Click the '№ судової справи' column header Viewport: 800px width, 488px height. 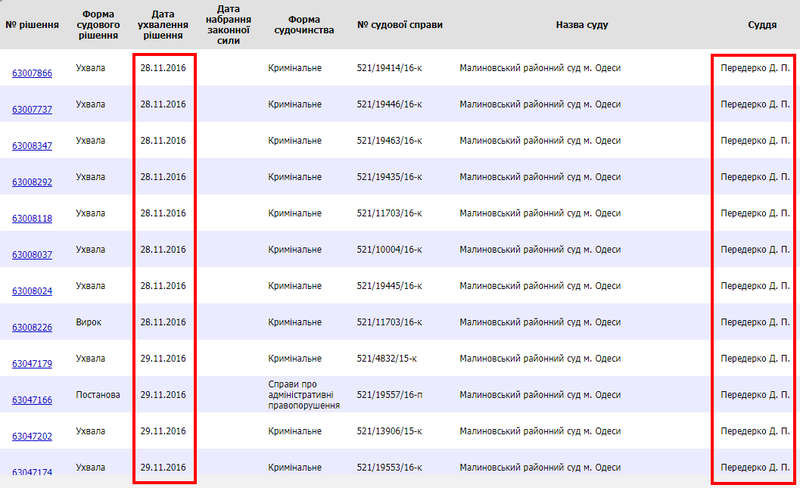pyautogui.click(x=399, y=23)
